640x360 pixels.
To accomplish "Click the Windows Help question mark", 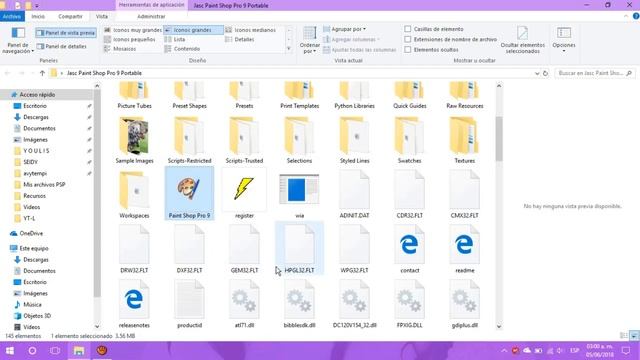I will 636,16.
